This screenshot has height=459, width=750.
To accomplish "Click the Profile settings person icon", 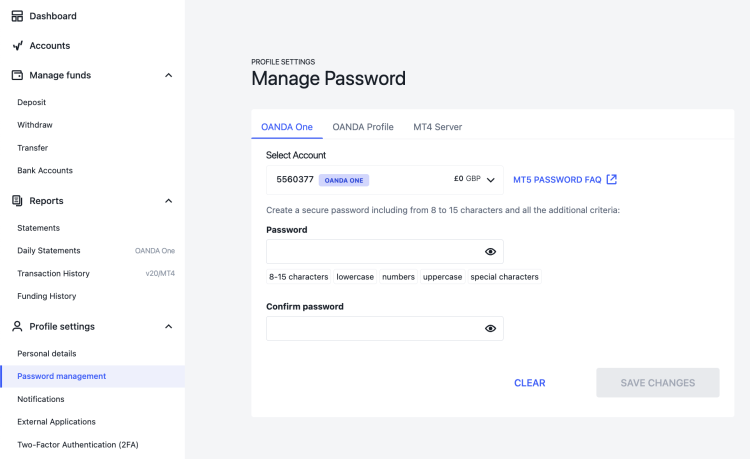I will click(17, 326).
